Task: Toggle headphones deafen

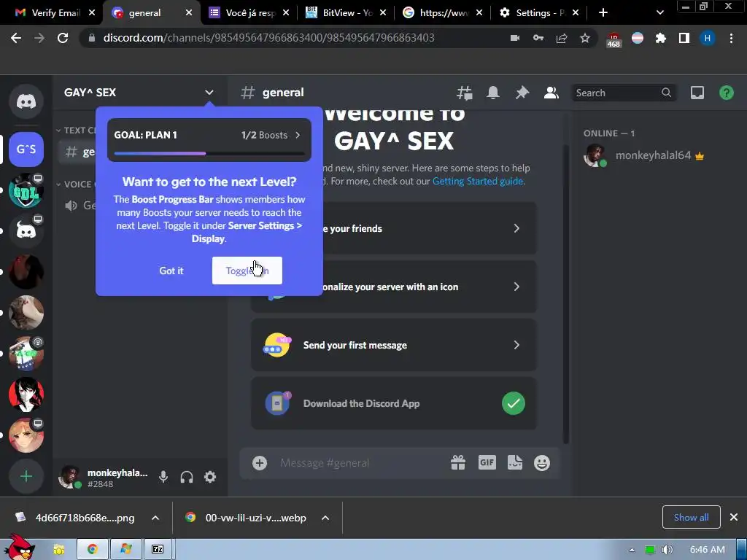Action: pos(187,477)
